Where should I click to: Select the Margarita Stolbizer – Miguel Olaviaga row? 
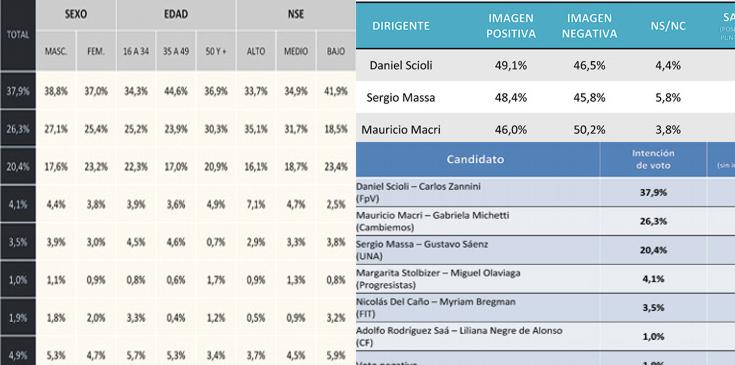(x=546, y=279)
